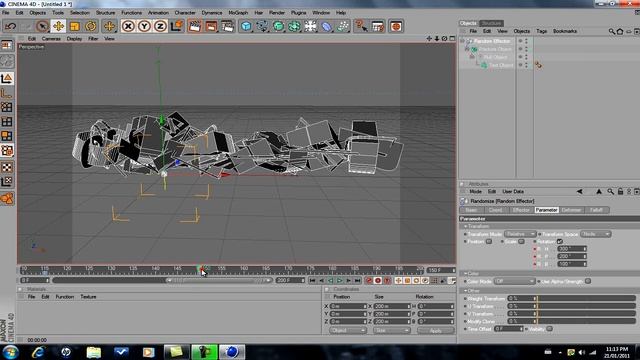The width and height of the screenshot is (640, 360).
Task: Collapse the Random Effector tree node
Action: [x=462, y=41]
